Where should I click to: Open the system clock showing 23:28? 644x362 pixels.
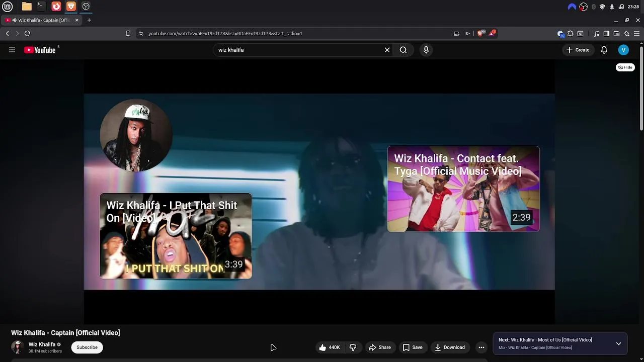tap(633, 7)
